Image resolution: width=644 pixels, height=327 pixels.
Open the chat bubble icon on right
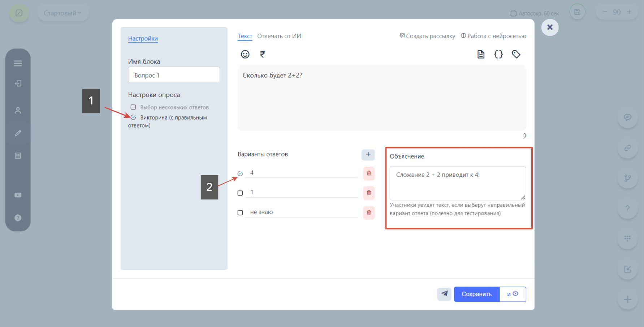pos(628,117)
